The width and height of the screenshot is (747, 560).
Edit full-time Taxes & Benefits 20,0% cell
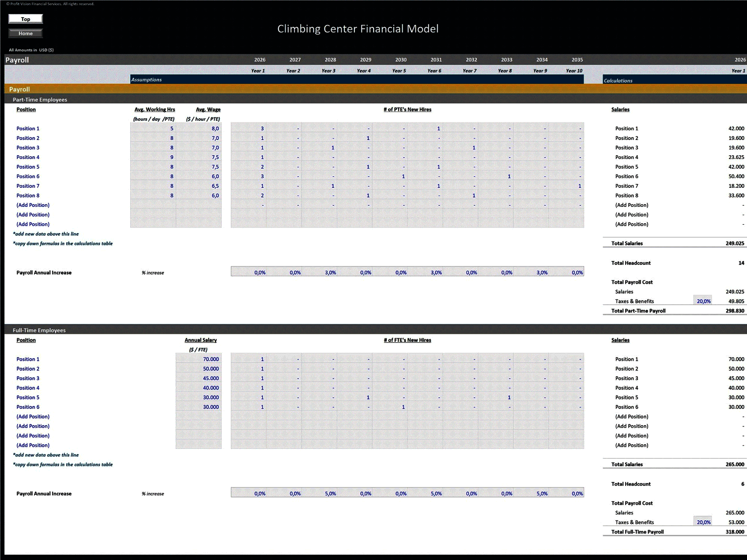click(x=703, y=522)
